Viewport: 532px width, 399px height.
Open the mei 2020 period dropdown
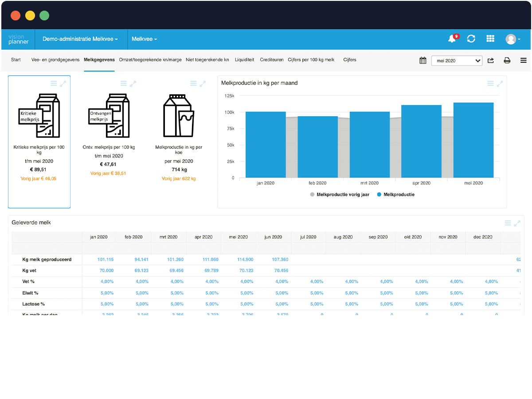click(457, 61)
